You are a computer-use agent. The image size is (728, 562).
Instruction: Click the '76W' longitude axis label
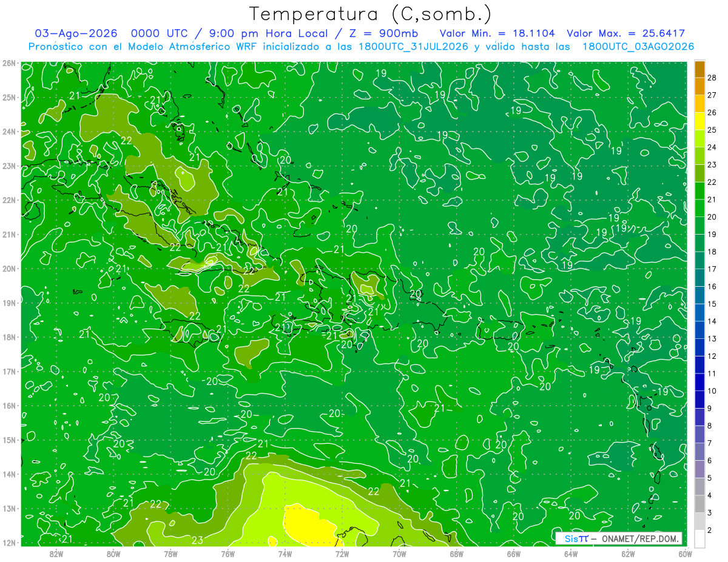pyautogui.click(x=227, y=554)
